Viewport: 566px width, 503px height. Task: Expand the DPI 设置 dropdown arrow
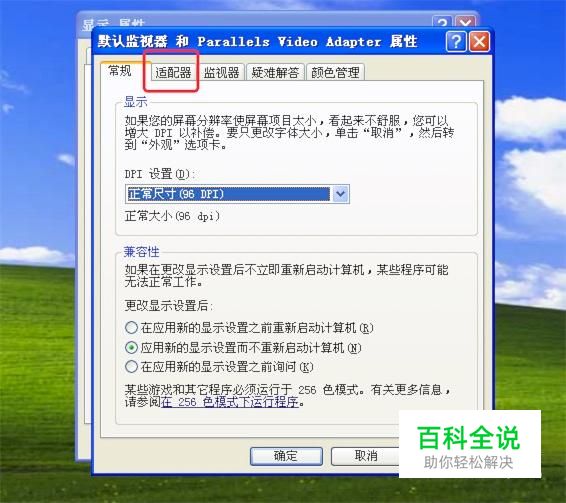(x=340, y=194)
